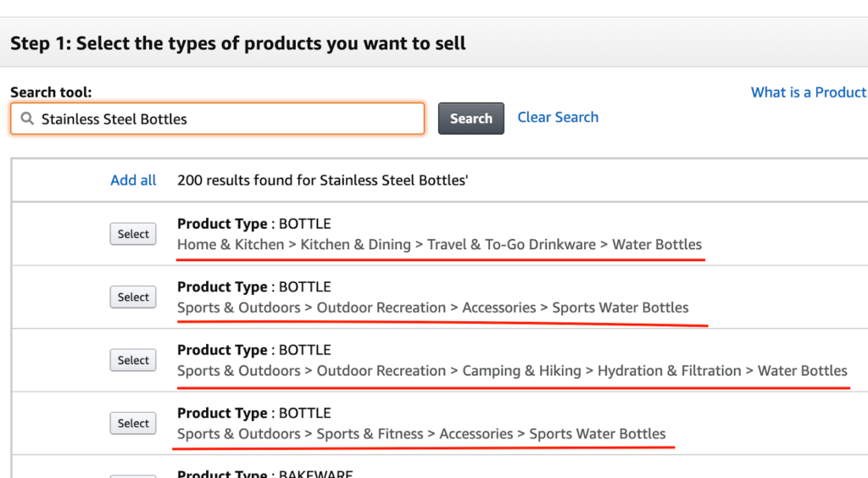This screenshot has height=478, width=868.
Task: Click the 200 results found text
Action: 322,181
